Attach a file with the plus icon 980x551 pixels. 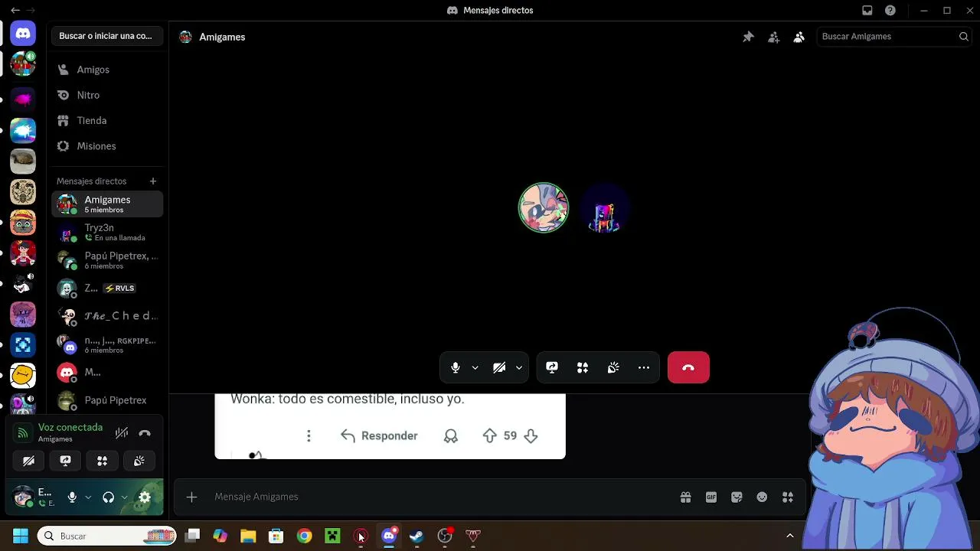(191, 497)
